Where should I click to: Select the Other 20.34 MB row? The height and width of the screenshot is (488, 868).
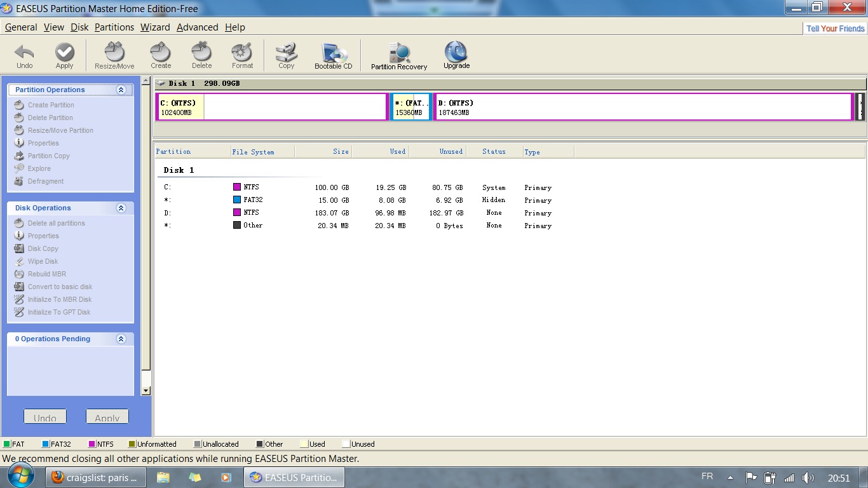(x=358, y=226)
